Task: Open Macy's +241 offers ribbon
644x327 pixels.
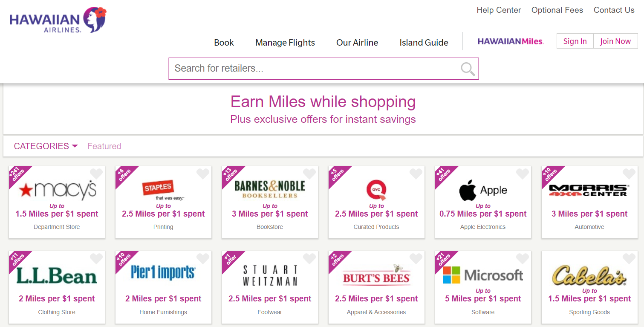Action: tap(17, 174)
